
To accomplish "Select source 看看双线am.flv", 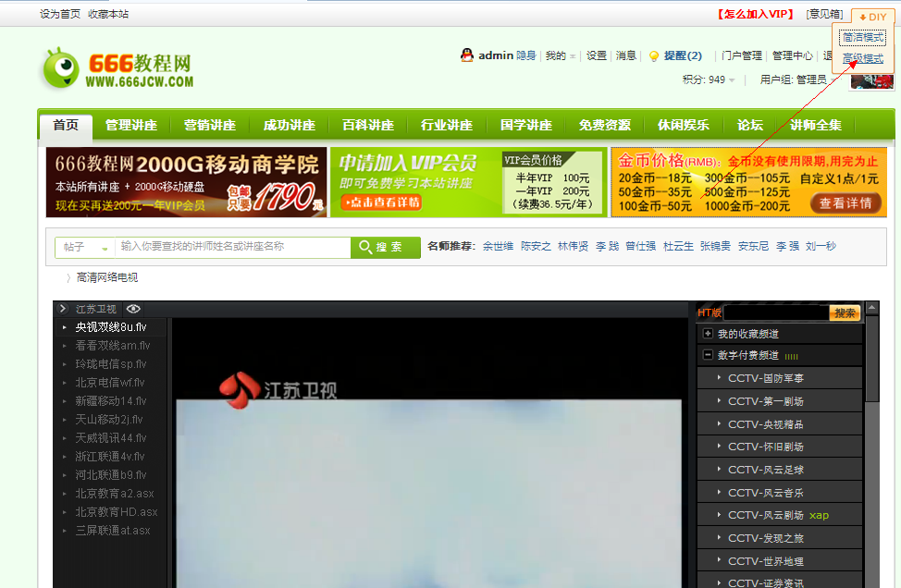I will (113, 346).
